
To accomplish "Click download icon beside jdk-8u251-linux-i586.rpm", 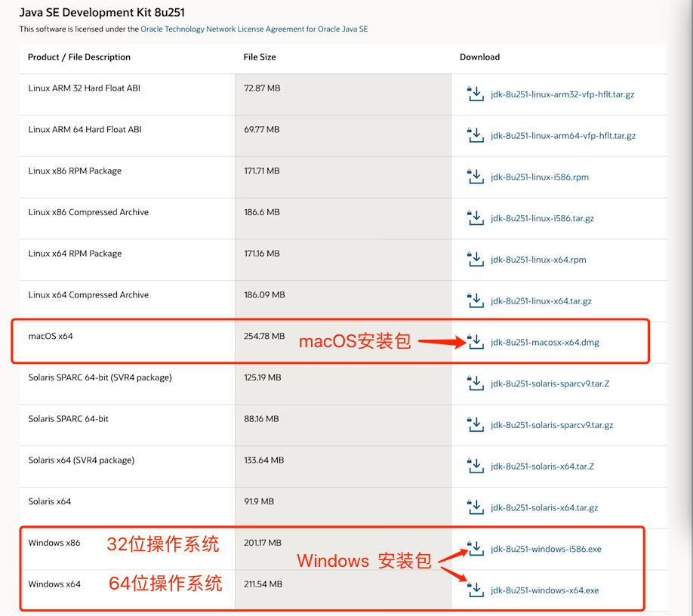I will coord(476,177).
